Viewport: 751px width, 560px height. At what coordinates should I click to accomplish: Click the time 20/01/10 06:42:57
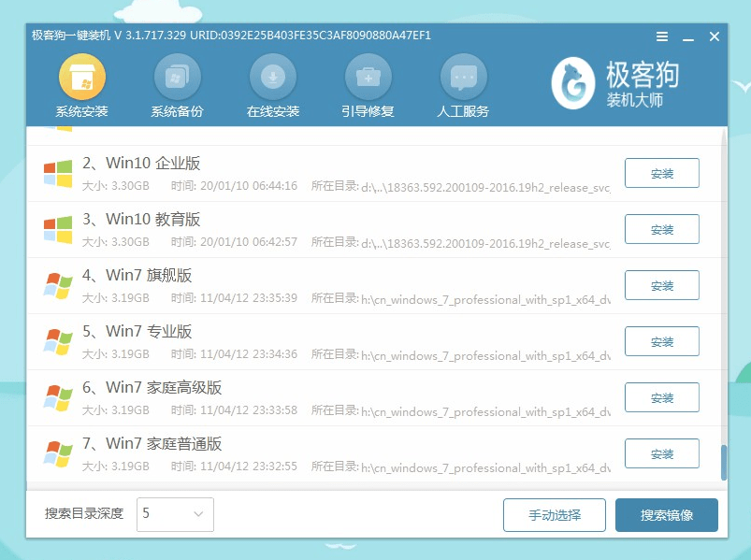click(249, 242)
